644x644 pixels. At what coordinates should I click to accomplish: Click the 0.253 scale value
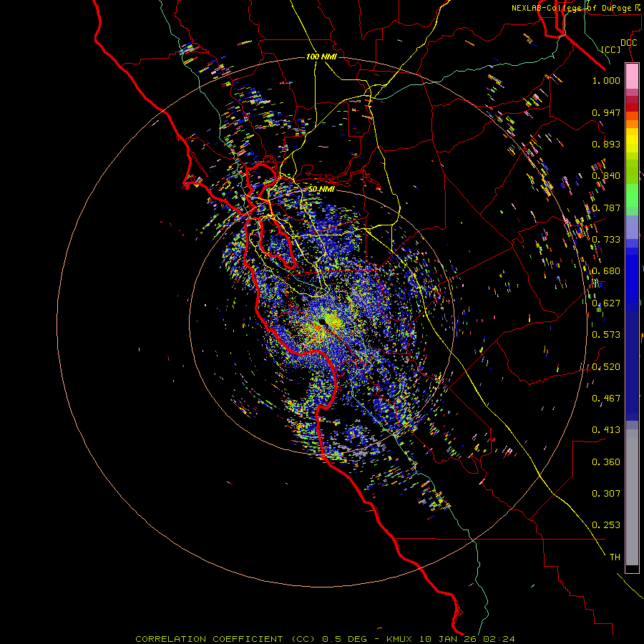[x=606, y=525]
